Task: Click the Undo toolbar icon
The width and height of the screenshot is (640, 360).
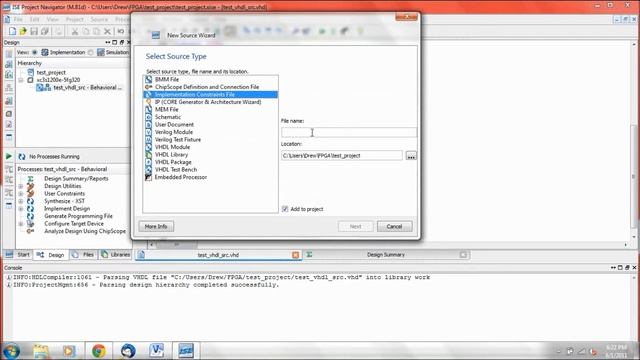Action: (121, 31)
